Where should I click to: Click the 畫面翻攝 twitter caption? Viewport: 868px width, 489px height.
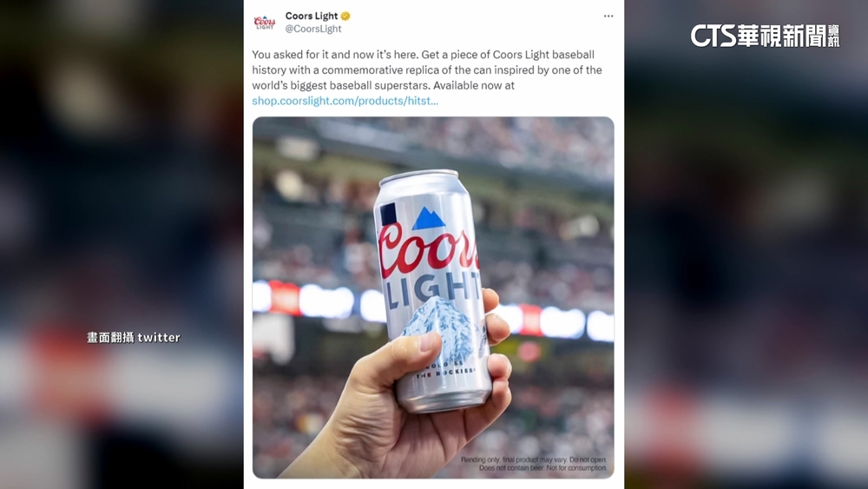click(134, 337)
